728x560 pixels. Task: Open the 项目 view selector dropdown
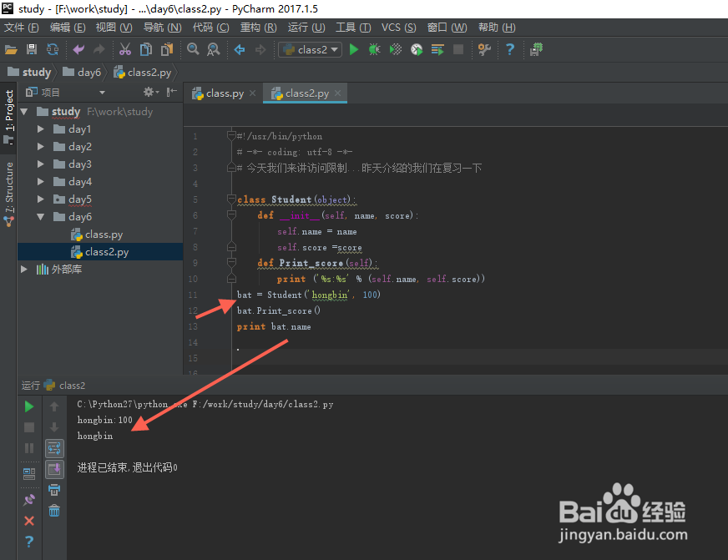coord(102,93)
